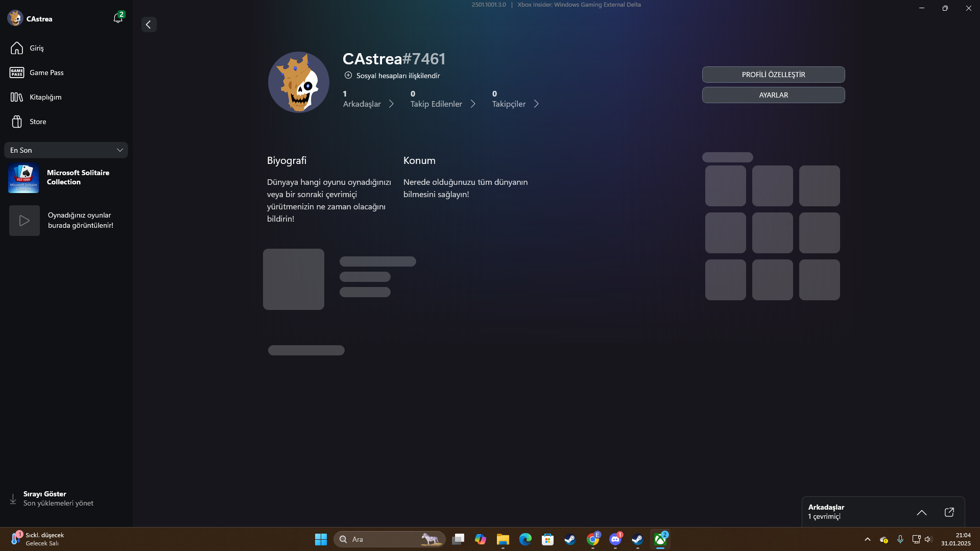Open Microsoft Edge from the taskbar
Image resolution: width=980 pixels, height=551 pixels.
(x=525, y=539)
